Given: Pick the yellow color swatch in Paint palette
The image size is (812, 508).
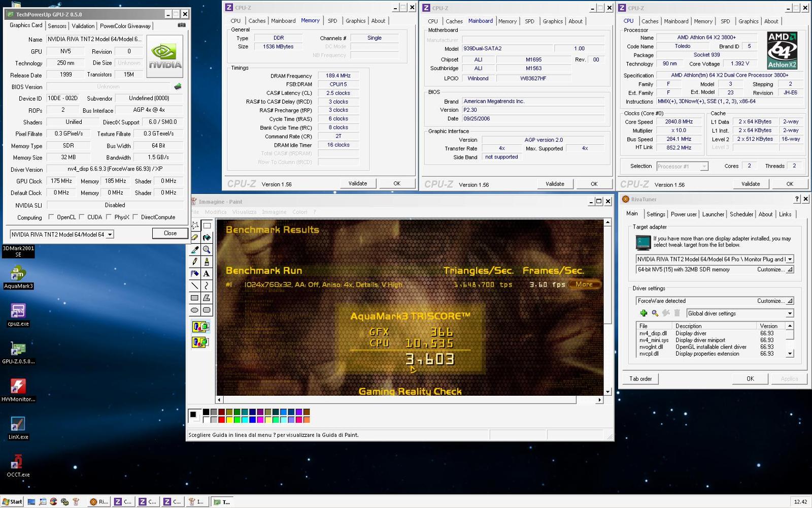Looking at the screenshot, I should click(x=229, y=420).
